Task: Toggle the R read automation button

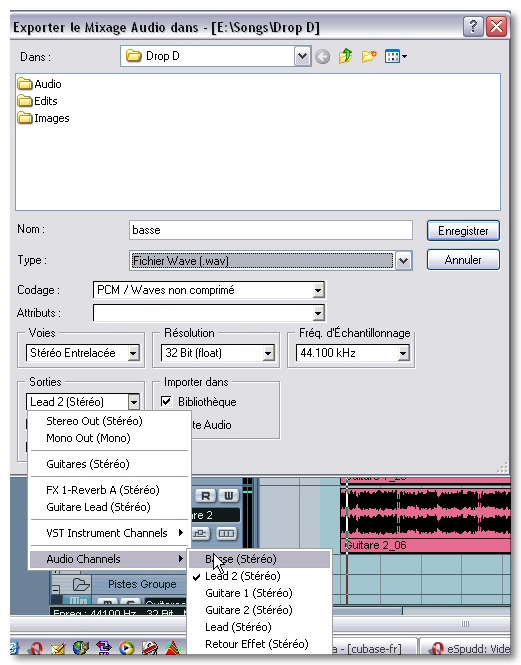Action: 205,495
